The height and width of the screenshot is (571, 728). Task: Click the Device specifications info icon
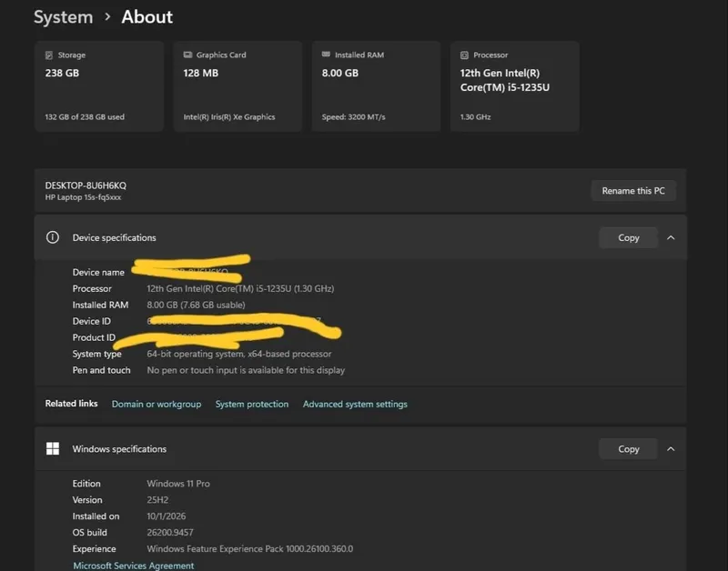(53, 237)
